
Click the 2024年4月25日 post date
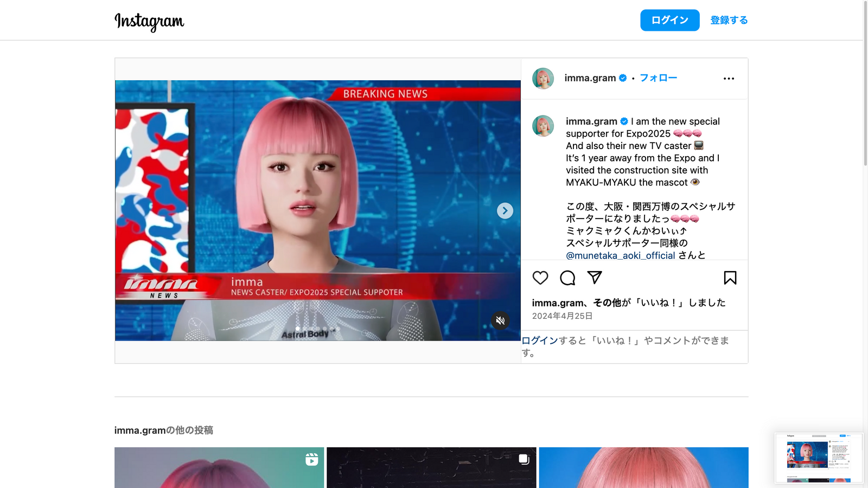tap(562, 316)
